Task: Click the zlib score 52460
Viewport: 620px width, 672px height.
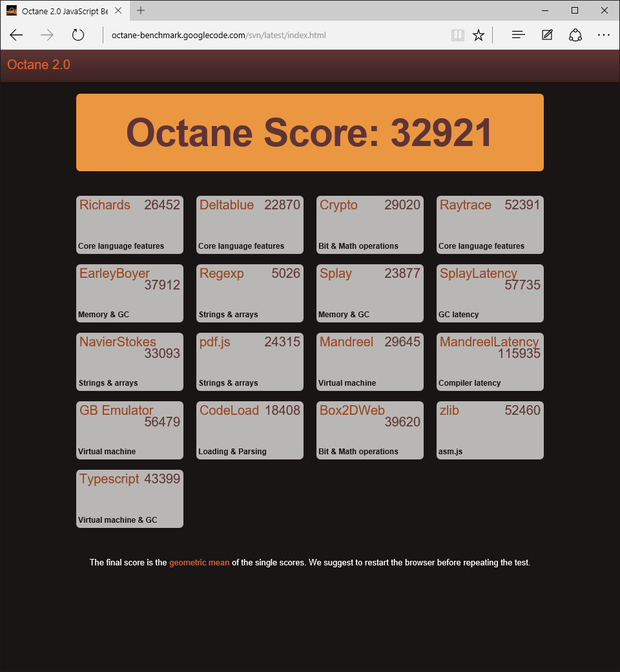Action: click(522, 410)
